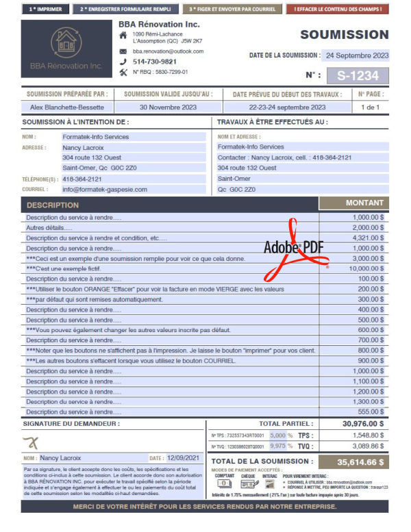This screenshot has width=411, height=532.
Task: Click the Interac payment icon
Action: [270, 484]
